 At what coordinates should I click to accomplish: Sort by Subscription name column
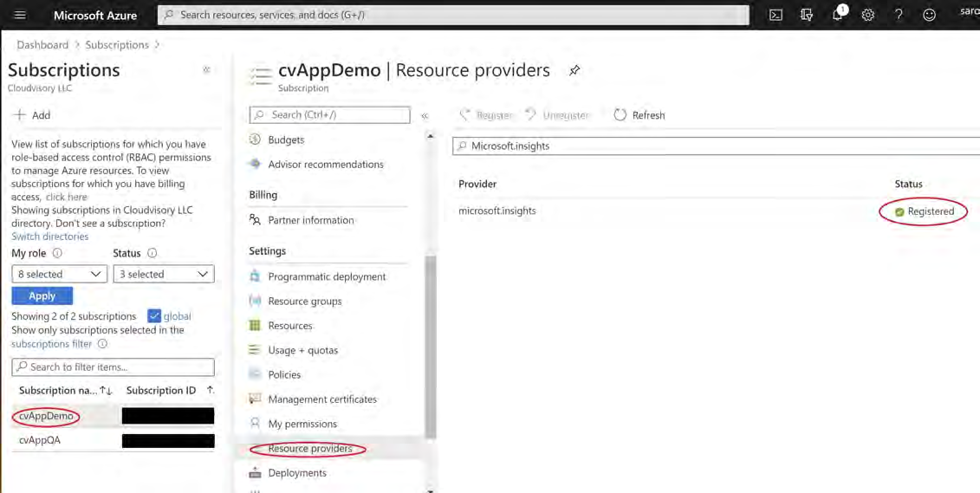pos(65,391)
